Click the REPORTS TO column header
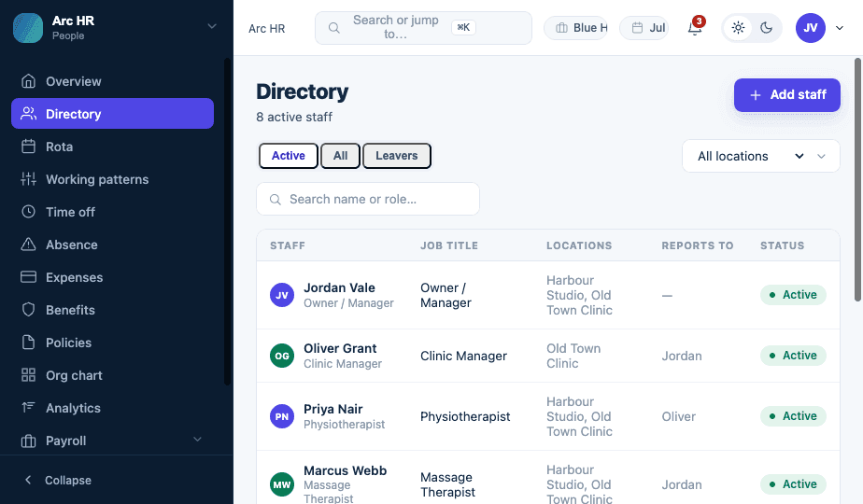This screenshot has height=504, width=863. (x=698, y=245)
